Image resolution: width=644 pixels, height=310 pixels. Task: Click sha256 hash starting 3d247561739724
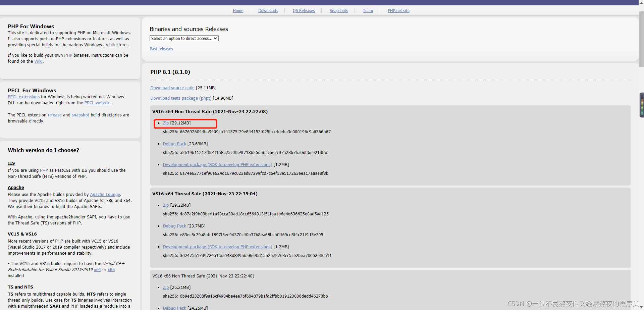click(x=256, y=256)
